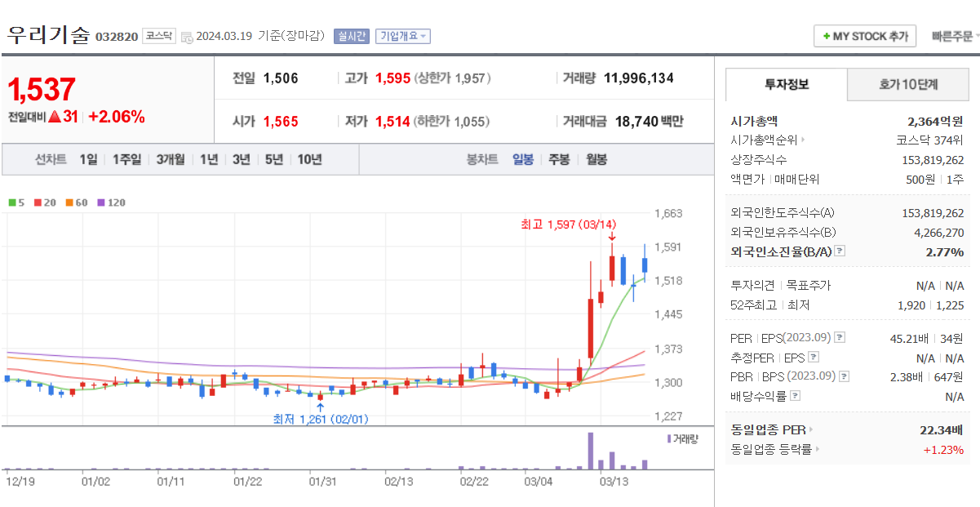Select 일봉 daily candle chart

click(x=523, y=159)
